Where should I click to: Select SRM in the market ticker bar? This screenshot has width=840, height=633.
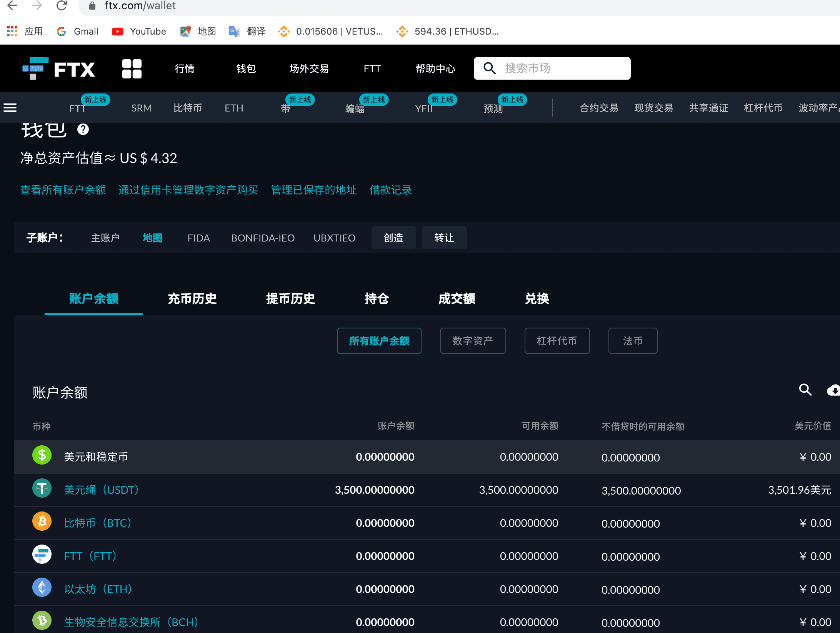tap(142, 108)
